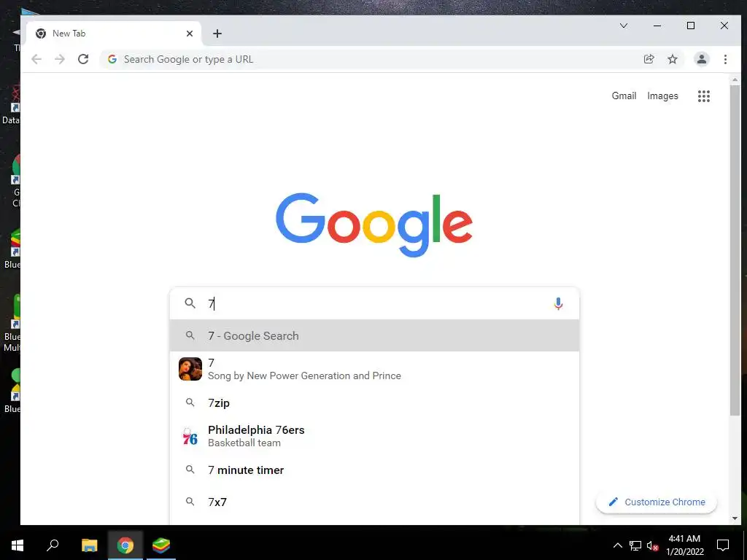This screenshot has width=747, height=560.
Task: Click the Customize Chrome button
Action: tap(657, 502)
